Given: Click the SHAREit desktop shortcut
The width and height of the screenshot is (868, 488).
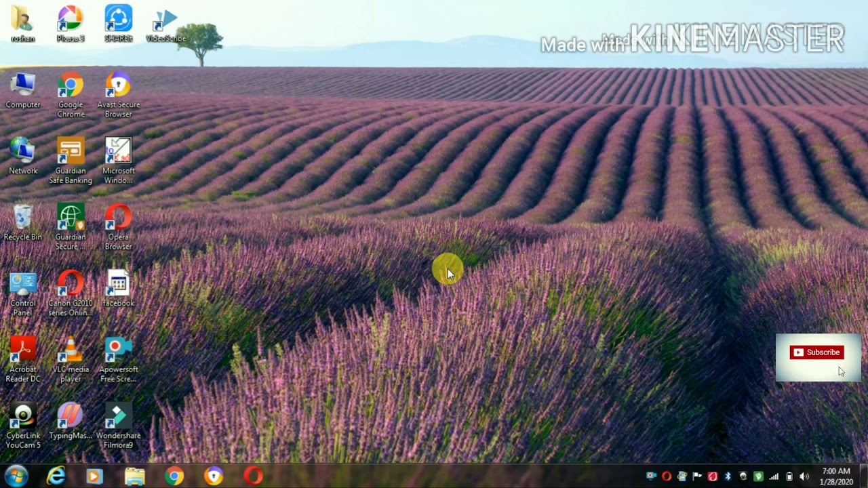Looking at the screenshot, I should pos(118,23).
